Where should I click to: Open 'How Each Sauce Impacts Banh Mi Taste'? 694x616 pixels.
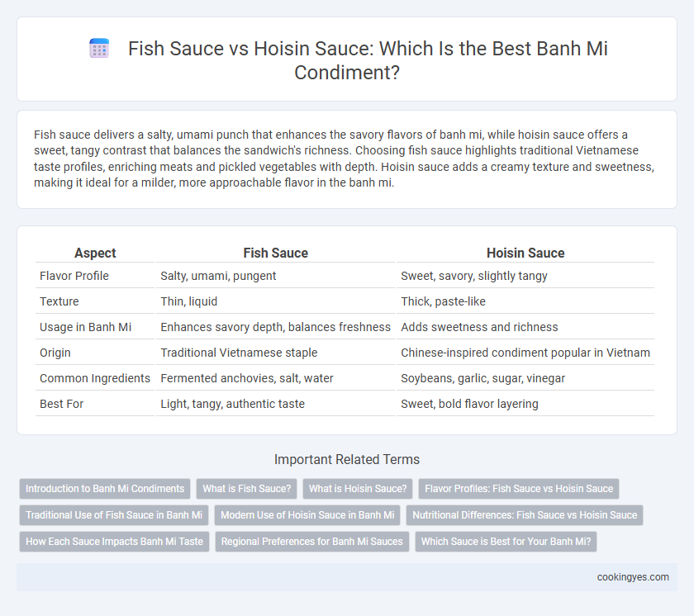coord(114,542)
